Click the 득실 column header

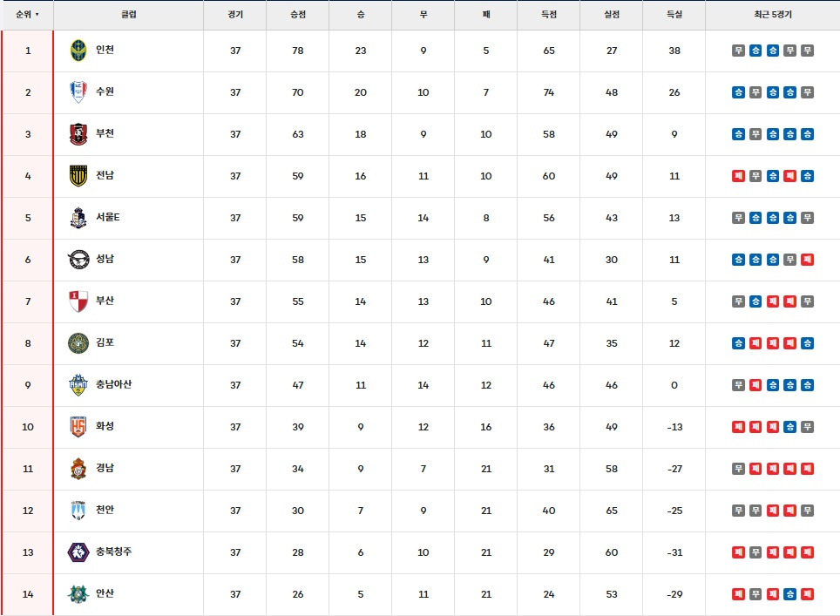674,15
